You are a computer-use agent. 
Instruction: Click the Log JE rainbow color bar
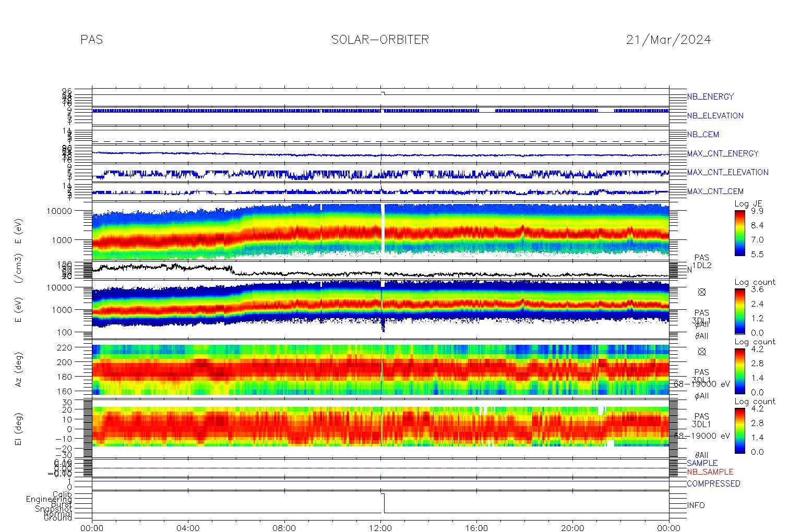739,233
